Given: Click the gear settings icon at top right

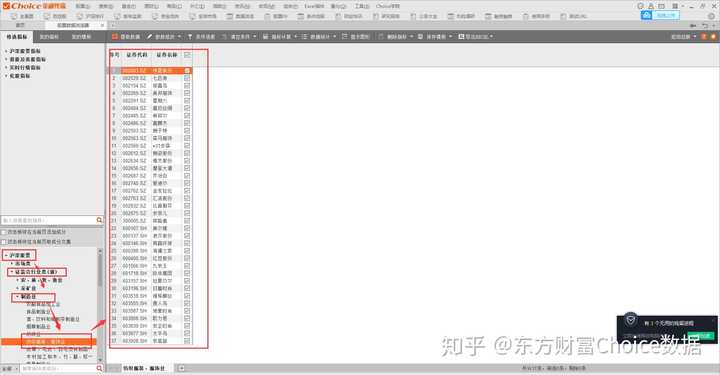Looking at the screenshot, I should (711, 16).
